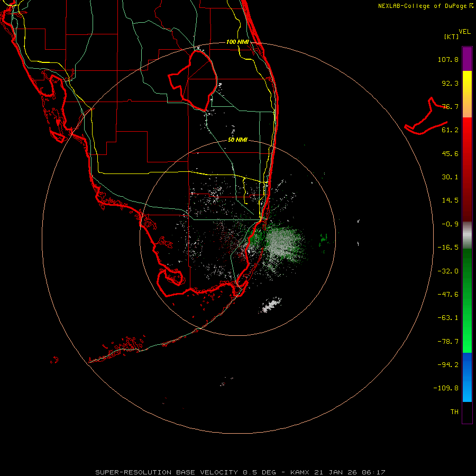Screen dimensions: 476x476
Task: Click the -63.1 velocity scale value
Action: pyautogui.click(x=448, y=318)
